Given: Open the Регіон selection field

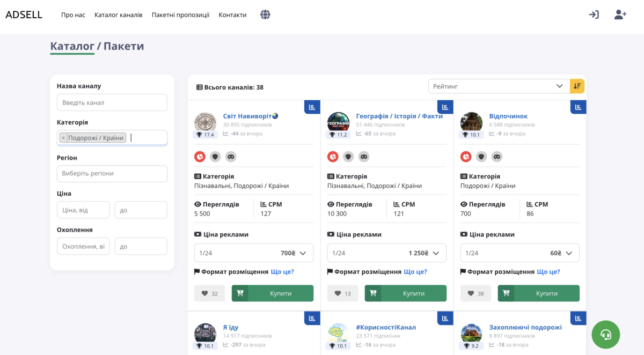Looking at the screenshot, I should coord(112,174).
